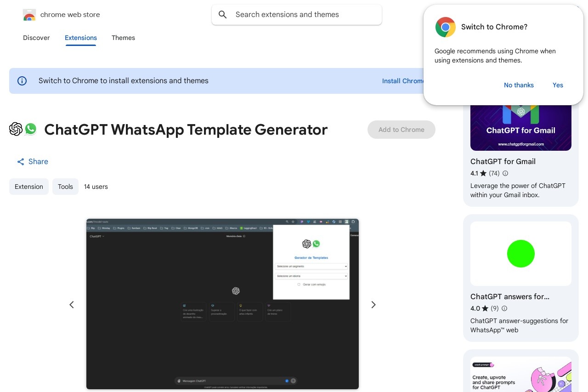This screenshot has height=392, width=588.
Task: Click the Share link
Action: (x=33, y=162)
